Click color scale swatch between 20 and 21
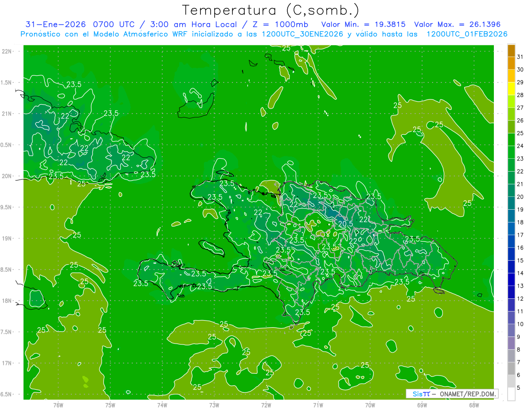 point(511,191)
